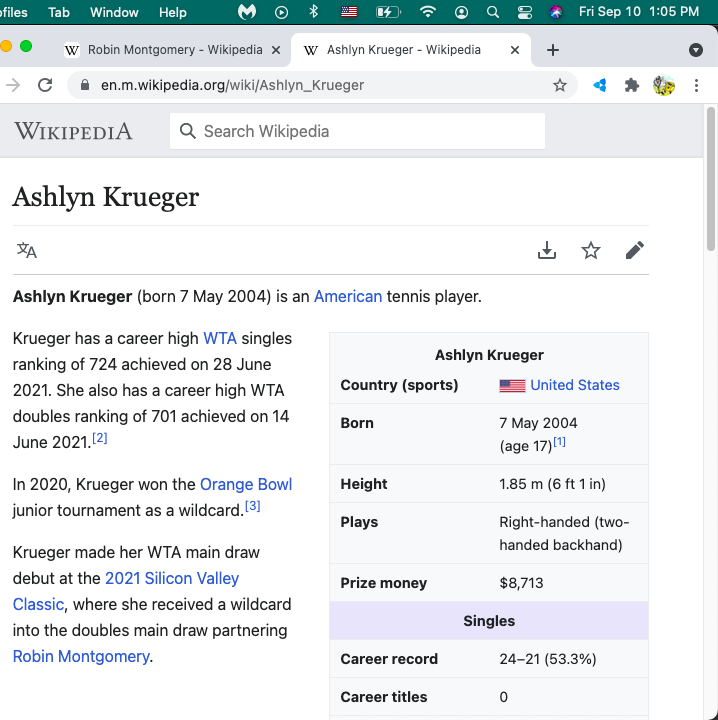
Task: Add page to watchlist with star icon
Action: click(x=591, y=251)
